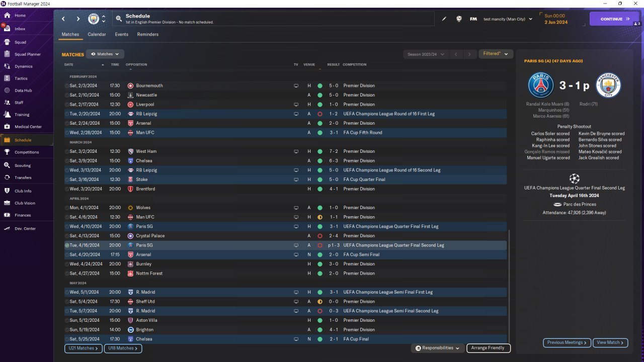644x362 pixels.
Task: Expand the Responsibilities dropdown
Action: 438,348
